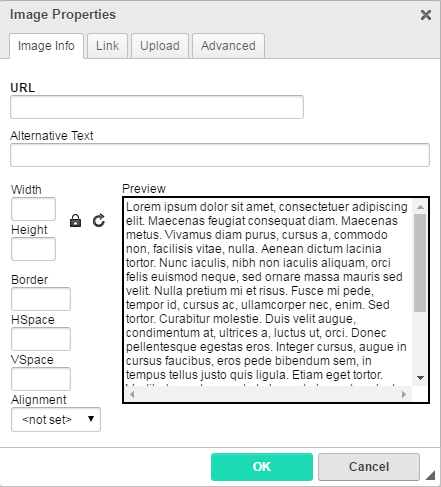Focus the URL input field
Viewport: 441px width, 487px height.
[157, 107]
